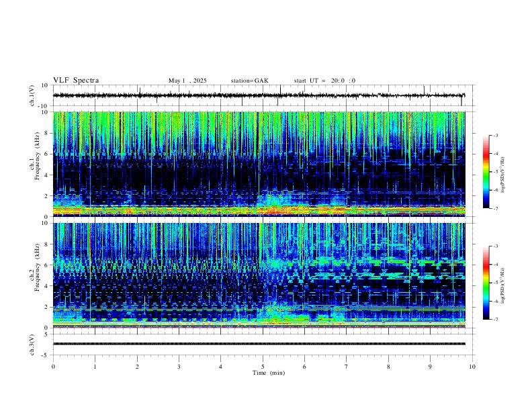The width and height of the screenshot is (532, 411).
Task: Click the "2" tick on the time axis
Action: pos(137,367)
